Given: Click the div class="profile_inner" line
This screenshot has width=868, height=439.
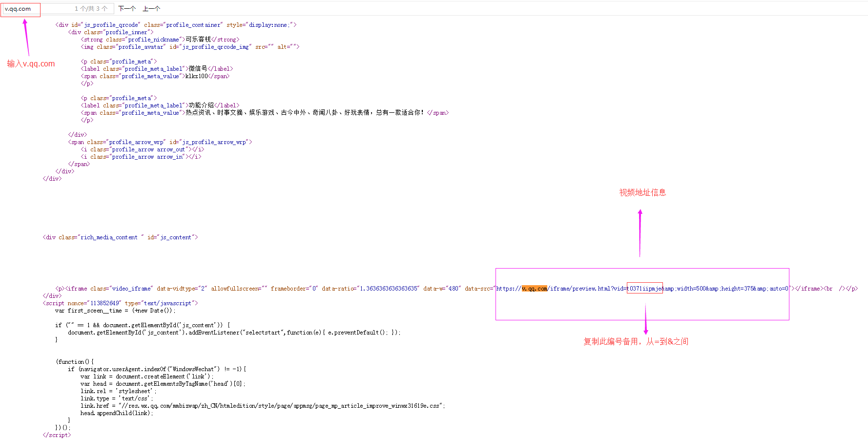Looking at the screenshot, I should 111,32.
